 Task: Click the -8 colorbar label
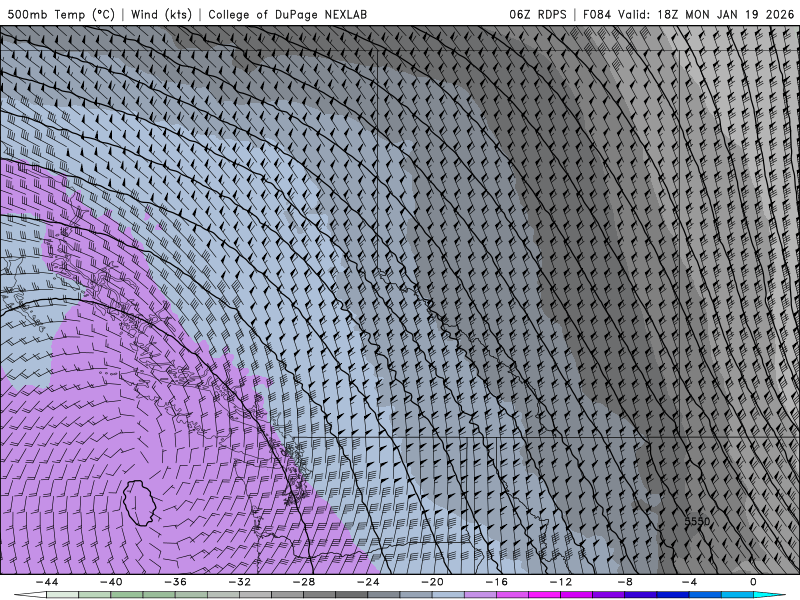626,582
